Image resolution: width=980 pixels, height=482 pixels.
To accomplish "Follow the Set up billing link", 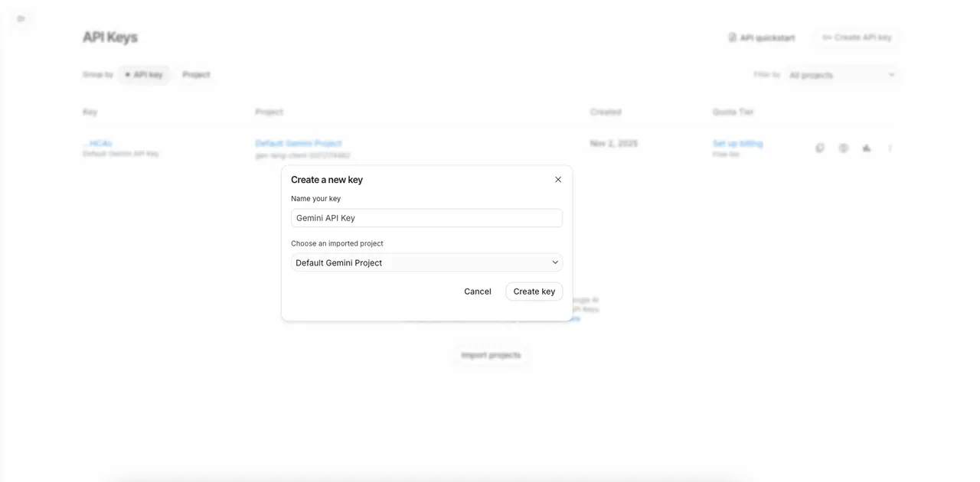I will click(x=737, y=143).
